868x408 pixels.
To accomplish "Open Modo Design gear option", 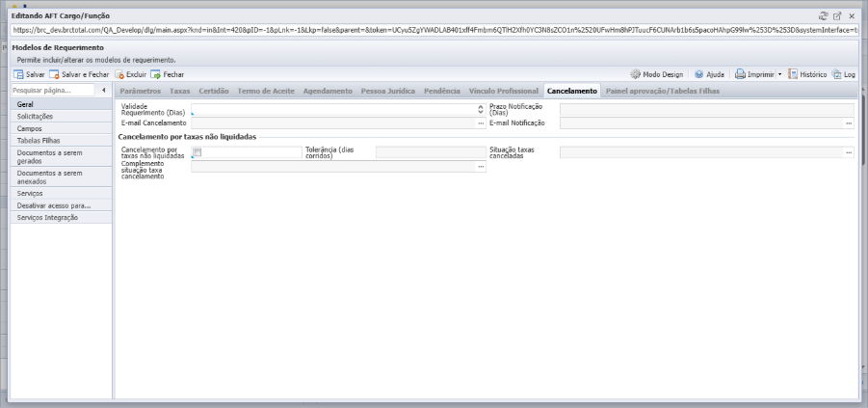I will (656, 74).
